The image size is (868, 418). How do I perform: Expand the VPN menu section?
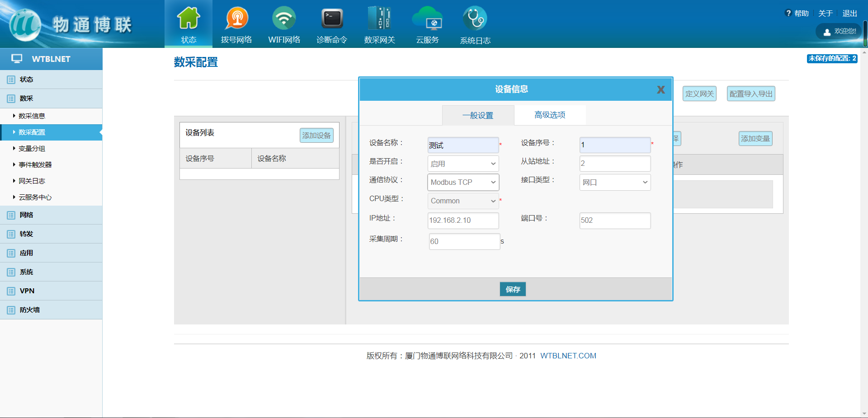pyautogui.click(x=51, y=291)
